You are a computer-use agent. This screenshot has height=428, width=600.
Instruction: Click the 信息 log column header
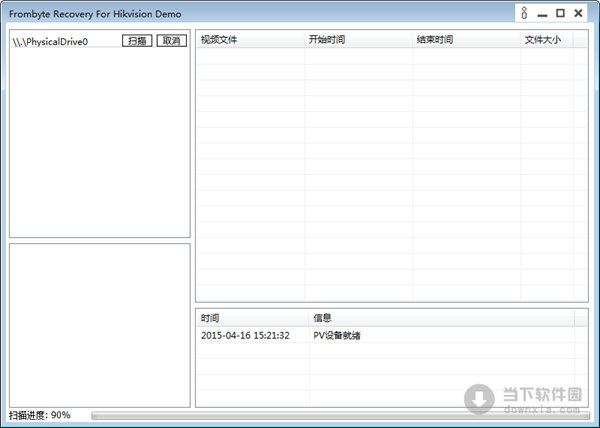(x=442, y=318)
